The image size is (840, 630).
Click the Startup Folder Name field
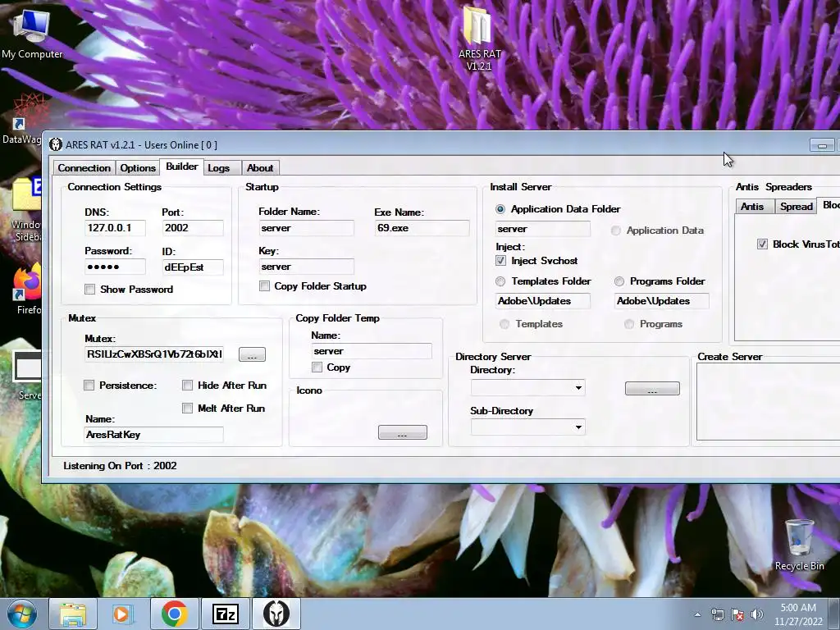307,228
